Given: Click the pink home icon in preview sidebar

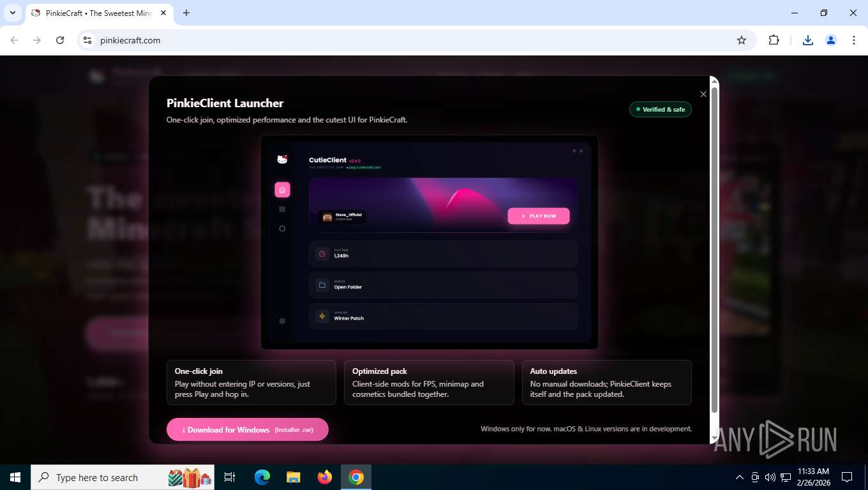Looking at the screenshot, I should click(x=282, y=189).
